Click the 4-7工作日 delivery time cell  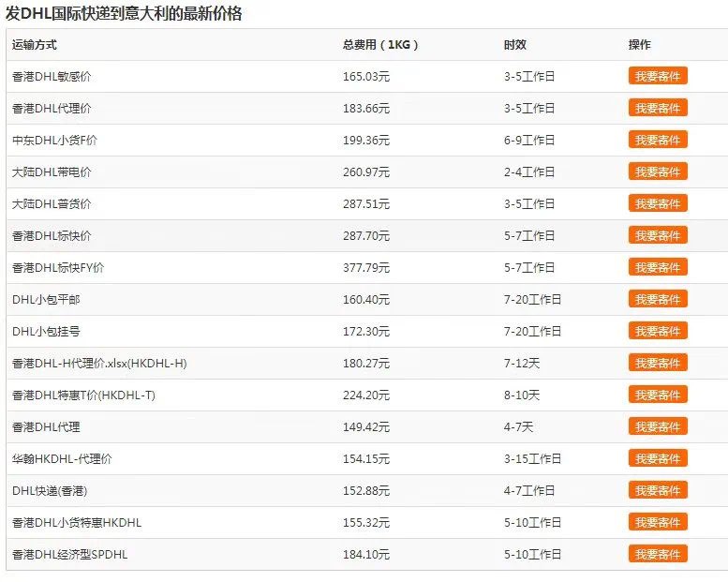529,490
